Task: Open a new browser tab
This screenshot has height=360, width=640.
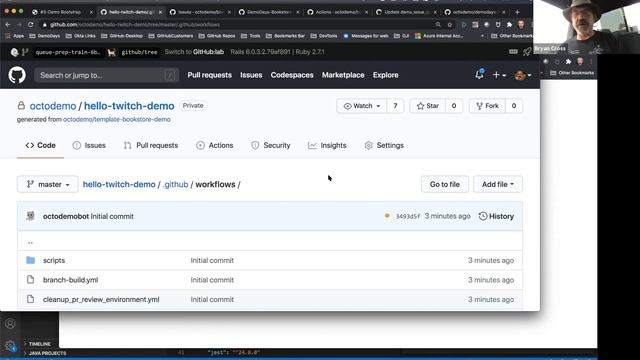Action: click(x=517, y=12)
